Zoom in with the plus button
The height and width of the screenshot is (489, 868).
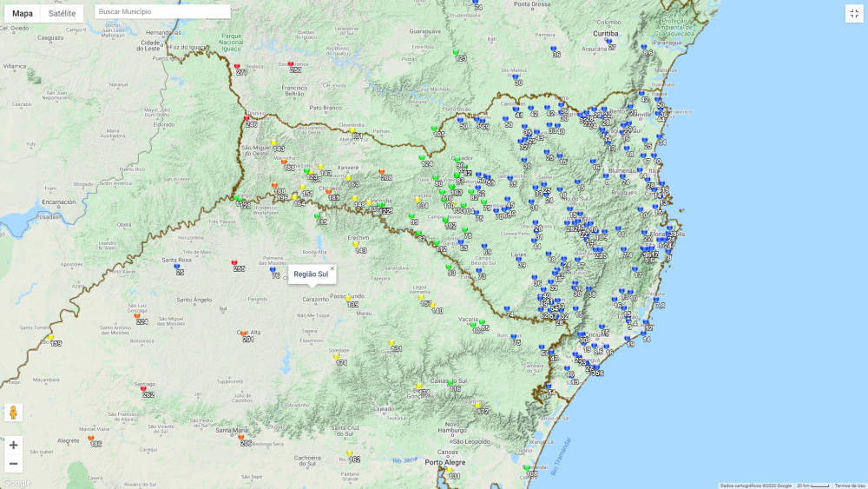pyautogui.click(x=13, y=445)
